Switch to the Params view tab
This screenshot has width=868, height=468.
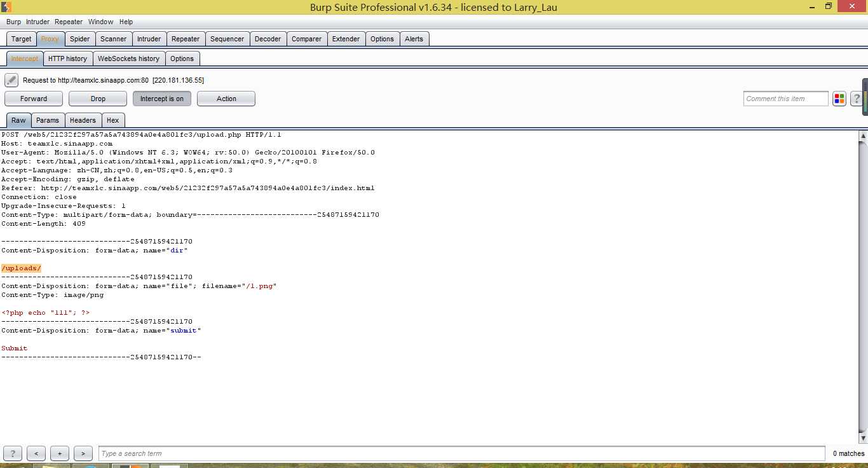48,120
